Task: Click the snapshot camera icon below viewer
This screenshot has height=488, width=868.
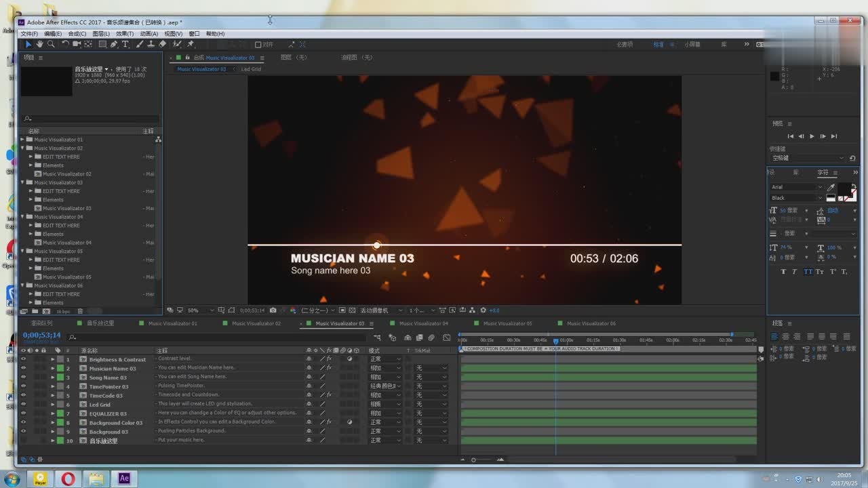Action: coord(273,310)
